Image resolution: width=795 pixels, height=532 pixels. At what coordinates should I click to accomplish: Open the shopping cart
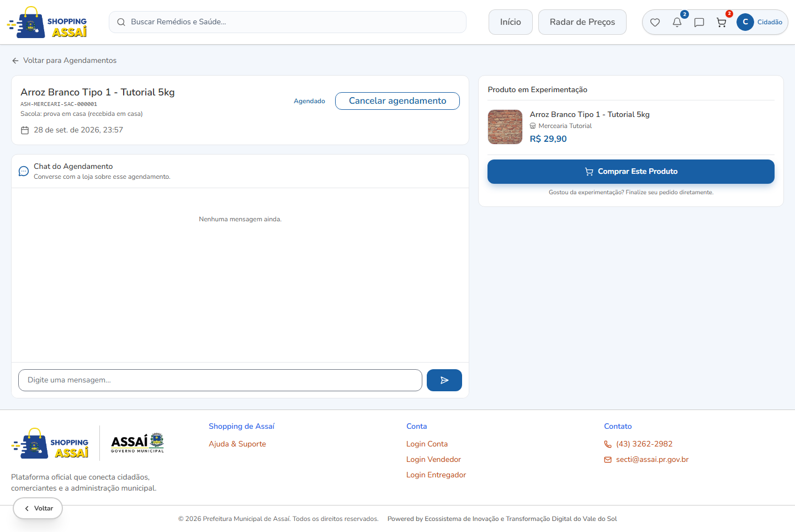click(x=721, y=23)
